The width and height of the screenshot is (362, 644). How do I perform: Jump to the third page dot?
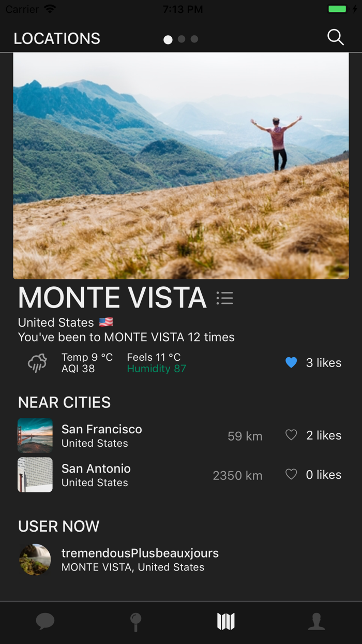click(x=194, y=39)
